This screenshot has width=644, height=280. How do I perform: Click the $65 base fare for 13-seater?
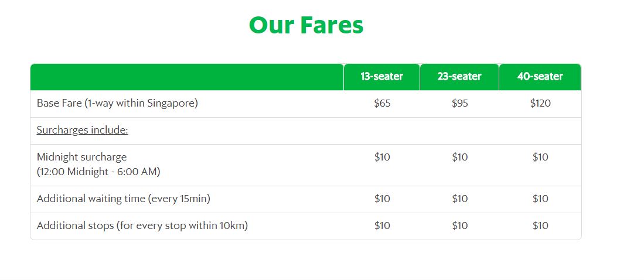[382, 104]
